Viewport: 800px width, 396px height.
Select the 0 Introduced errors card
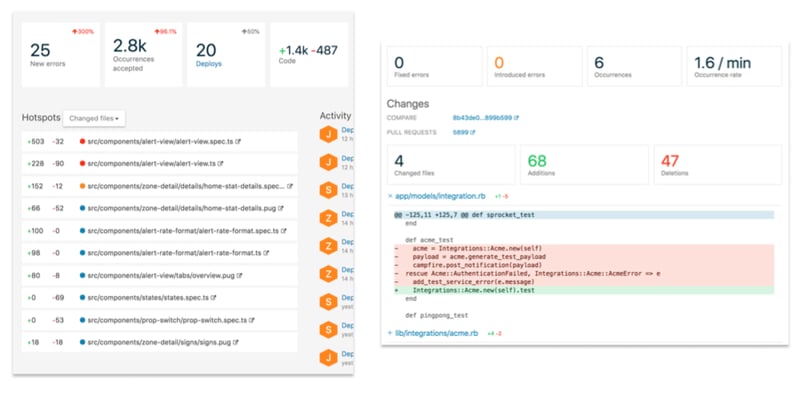(534, 66)
